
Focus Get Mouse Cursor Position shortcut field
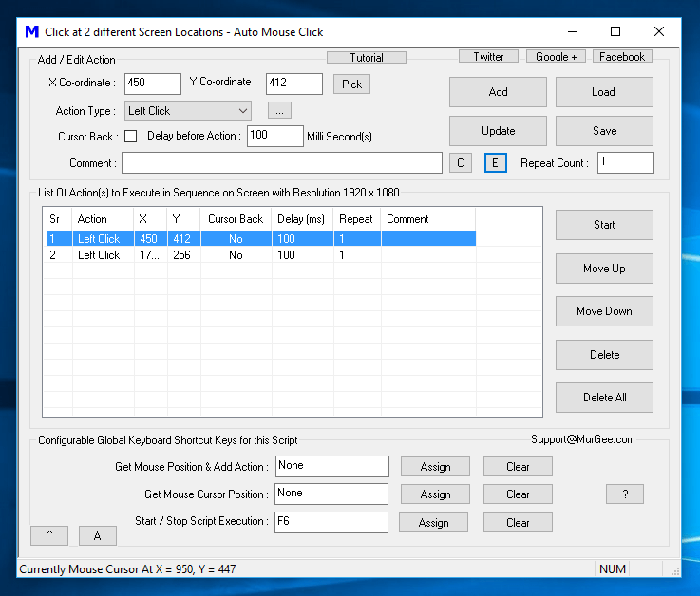tap(331, 494)
